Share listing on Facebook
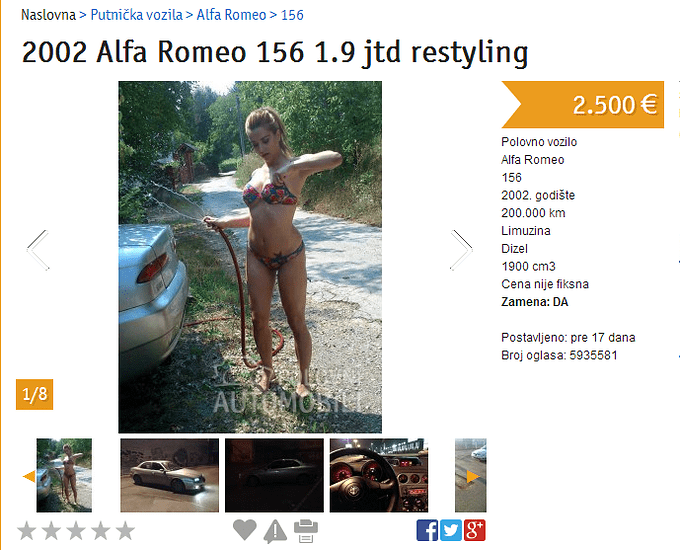 [427, 530]
